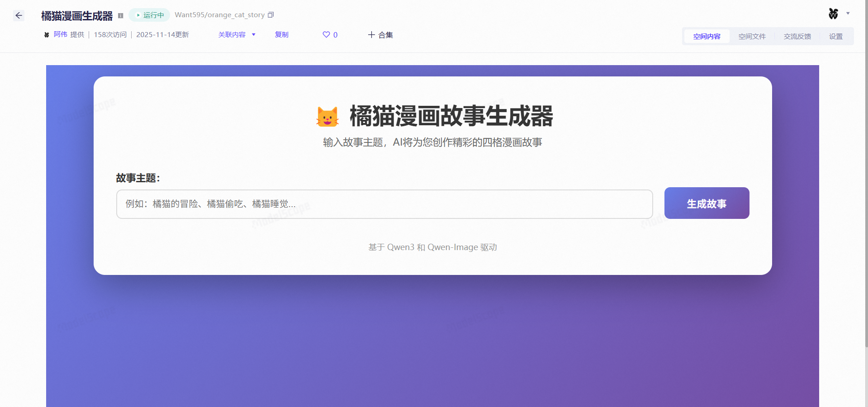
Task: Add this space to a 合集 collection
Action: pyautogui.click(x=380, y=34)
